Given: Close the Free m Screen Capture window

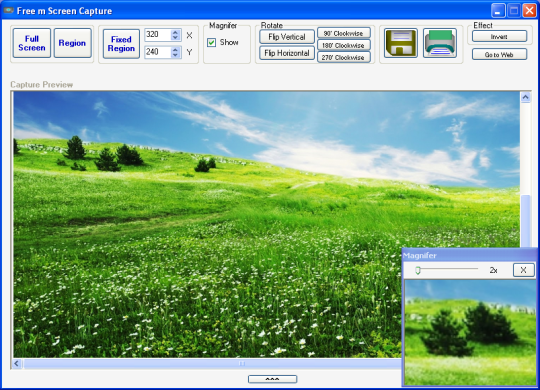Looking at the screenshot, I should (529, 11).
